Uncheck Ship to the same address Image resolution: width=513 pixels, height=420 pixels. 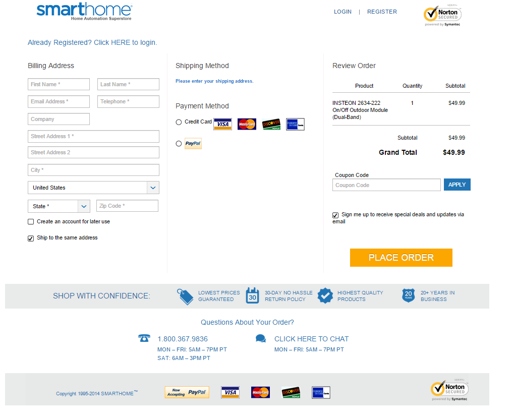pos(31,238)
